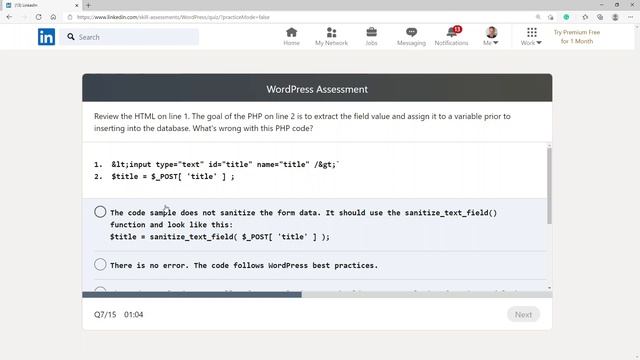Click the browser forward arrow

(x=24, y=17)
